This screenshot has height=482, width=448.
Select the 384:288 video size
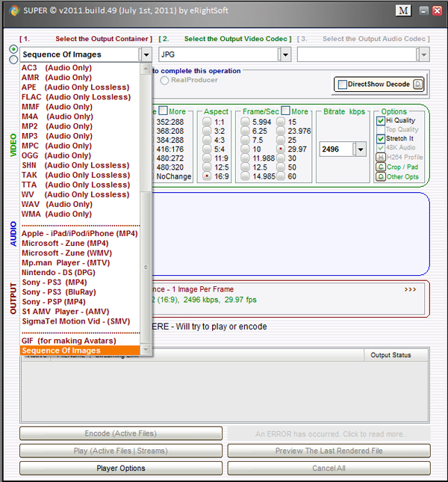[169, 140]
